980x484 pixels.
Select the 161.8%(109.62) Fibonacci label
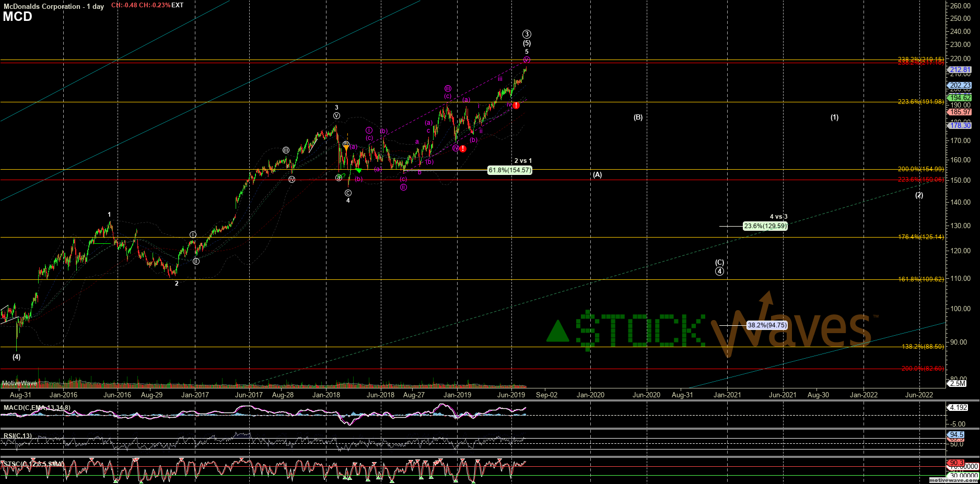(x=921, y=279)
